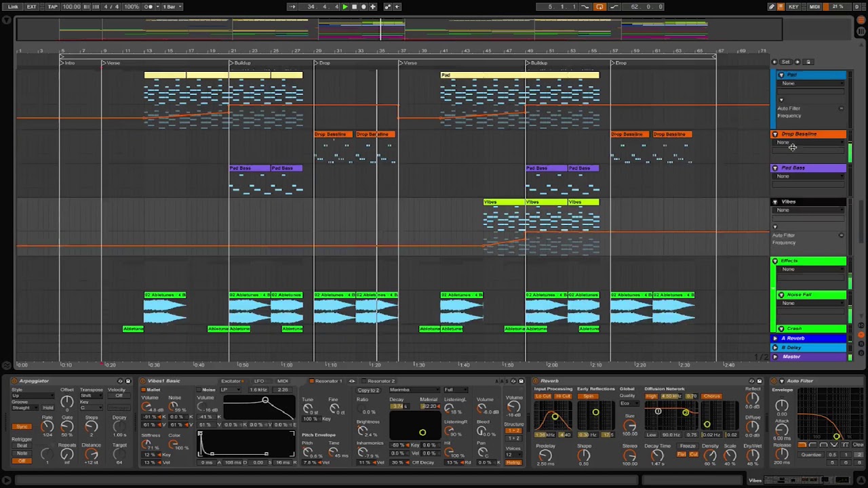The width and height of the screenshot is (868, 488).
Task: Unfold the A Reverb return track
Action: (775, 338)
